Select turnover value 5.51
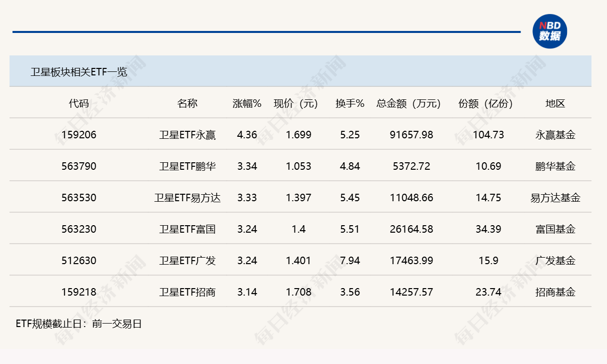Viewport: 607px width, 364px height. pyautogui.click(x=350, y=229)
